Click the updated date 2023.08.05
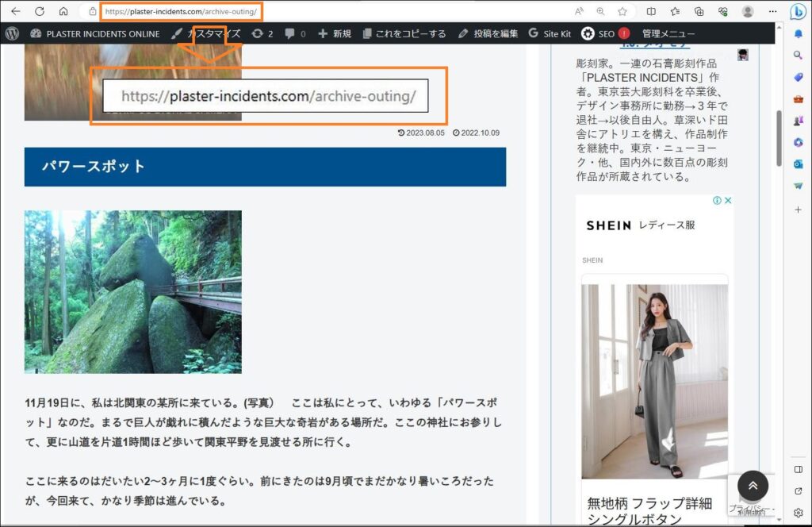 421,133
